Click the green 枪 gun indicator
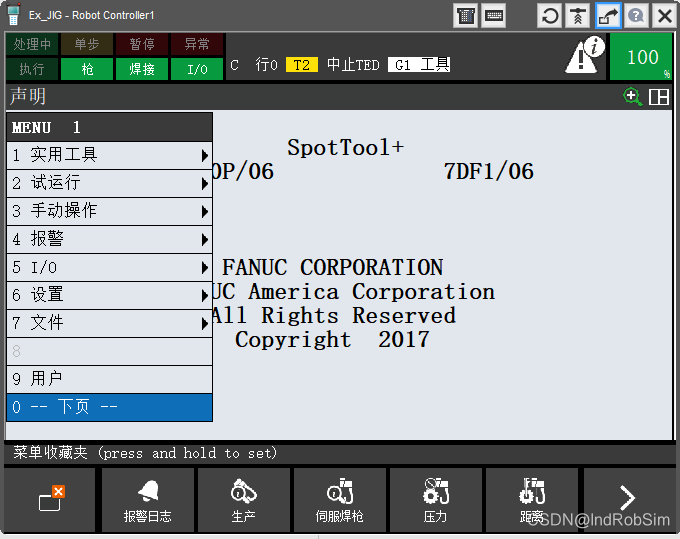Screen dimensions: 680x539 pos(87,69)
